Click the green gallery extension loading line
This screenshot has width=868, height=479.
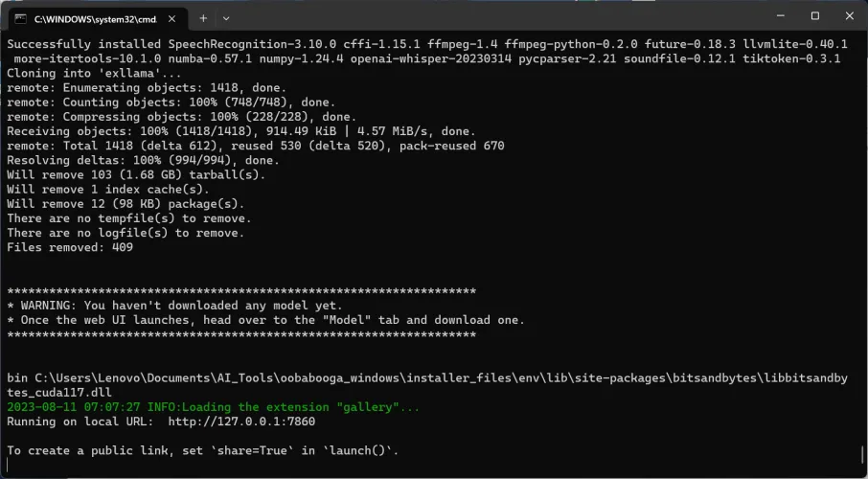(213, 407)
